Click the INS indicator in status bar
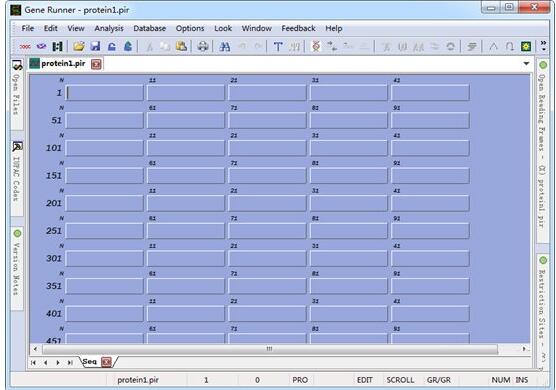Viewport: 556px width, 390px height. [x=522, y=380]
